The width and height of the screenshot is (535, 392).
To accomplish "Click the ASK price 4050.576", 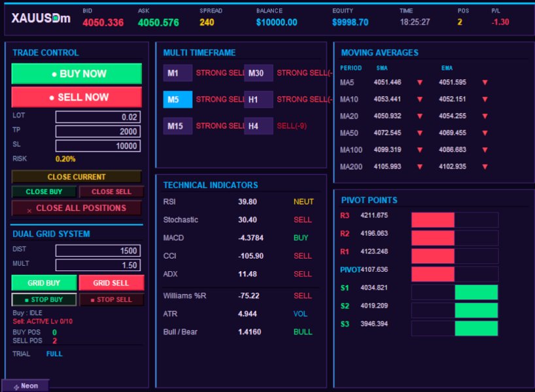I will point(158,22).
